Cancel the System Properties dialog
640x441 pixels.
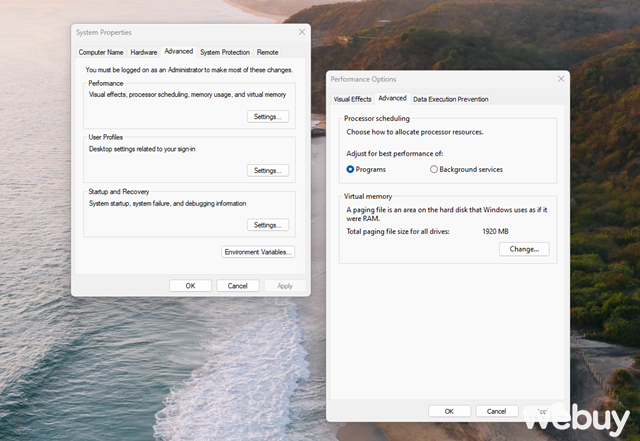tap(238, 286)
